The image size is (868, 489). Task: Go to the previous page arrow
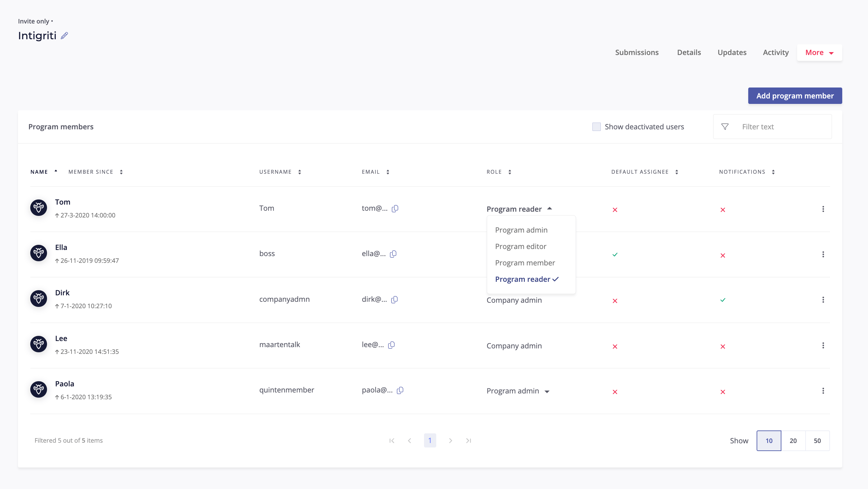(410, 440)
